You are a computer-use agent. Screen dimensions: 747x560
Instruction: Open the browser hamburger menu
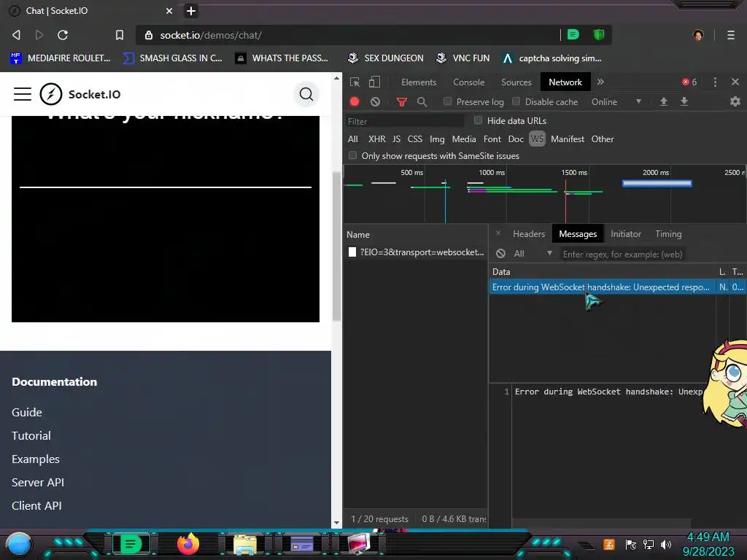[731, 35]
